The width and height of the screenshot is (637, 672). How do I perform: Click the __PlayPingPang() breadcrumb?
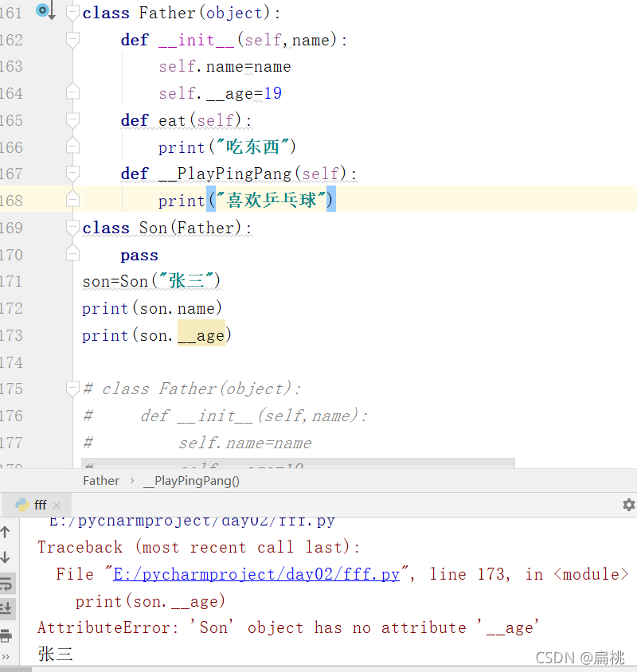click(x=191, y=480)
